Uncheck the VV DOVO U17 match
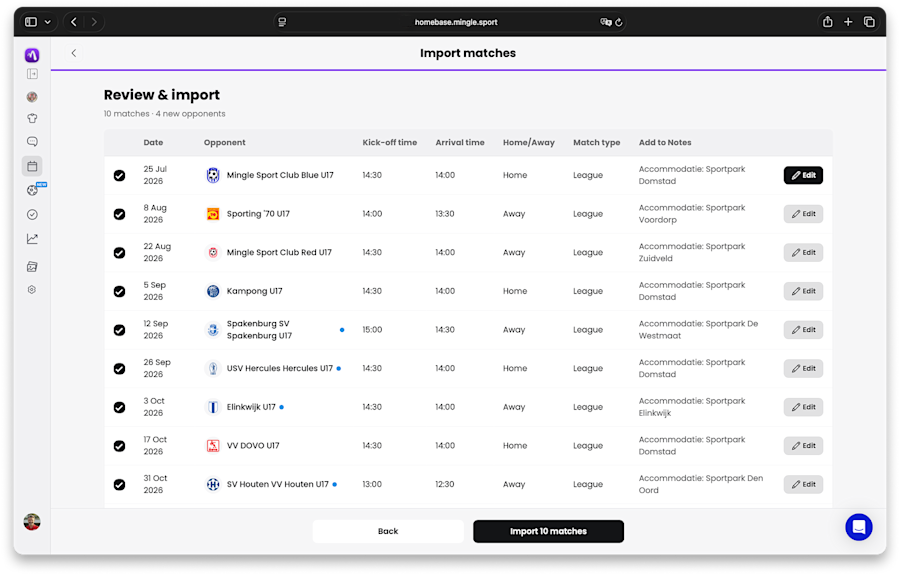The image size is (900, 575). click(119, 446)
